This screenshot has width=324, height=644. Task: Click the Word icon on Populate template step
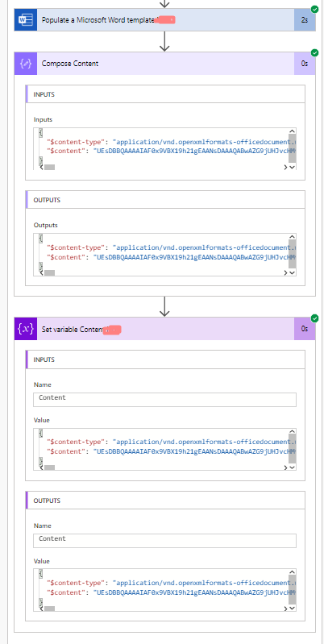click(x=26, y=19)
